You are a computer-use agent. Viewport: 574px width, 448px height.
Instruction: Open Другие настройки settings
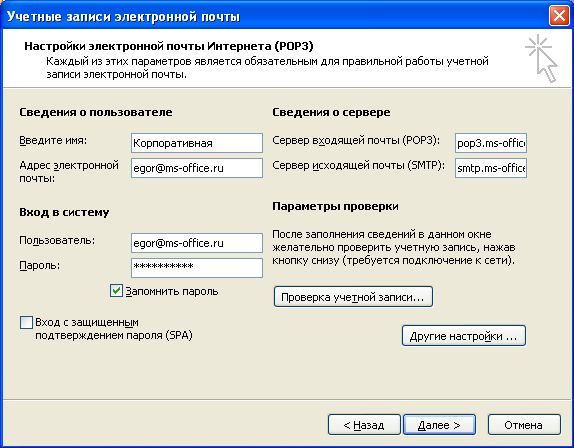click(x=464, y=336)
